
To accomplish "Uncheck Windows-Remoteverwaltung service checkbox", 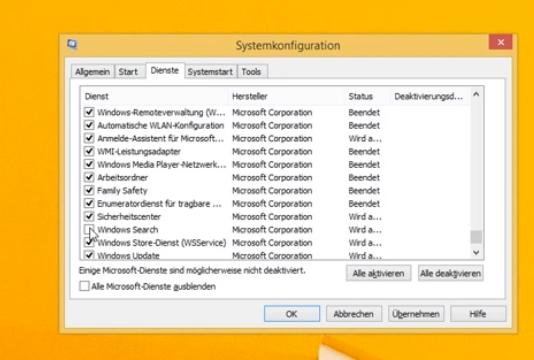I will point(89,112).
